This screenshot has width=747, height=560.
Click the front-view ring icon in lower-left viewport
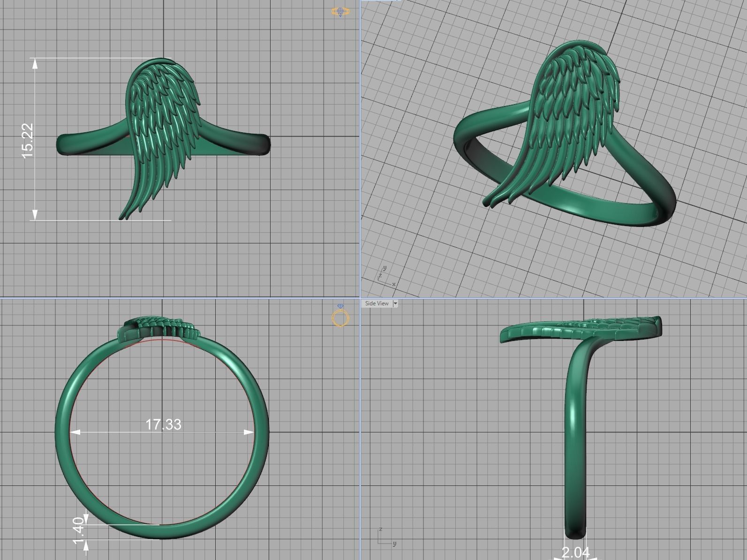[x=340, y=316]
